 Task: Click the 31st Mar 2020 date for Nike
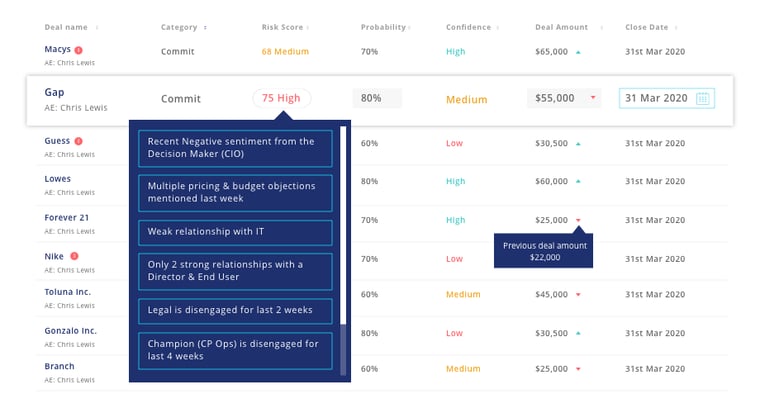point(655,259)
